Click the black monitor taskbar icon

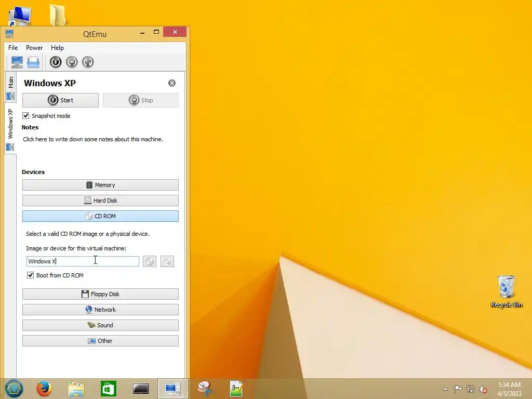pyautogui.click(x=140, y=389)
